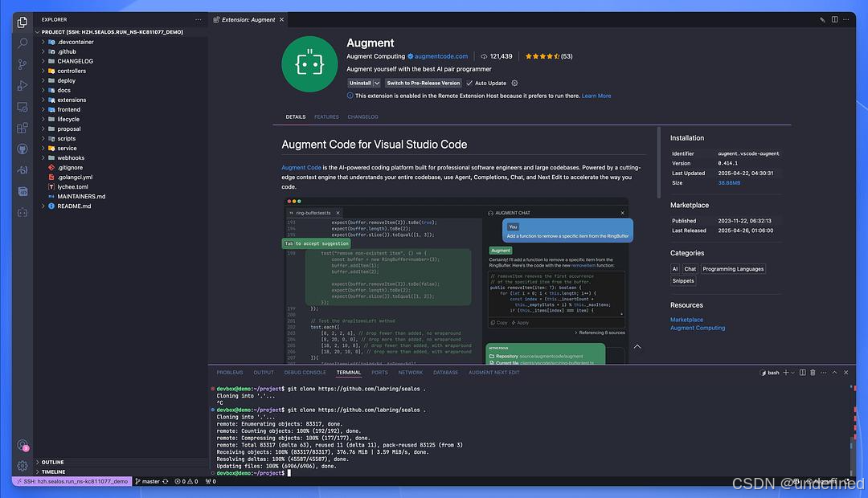This screenshot has height=498, width=868.
Task: Expand the .devcontainer folder
Action: click(x=43, y=42)
